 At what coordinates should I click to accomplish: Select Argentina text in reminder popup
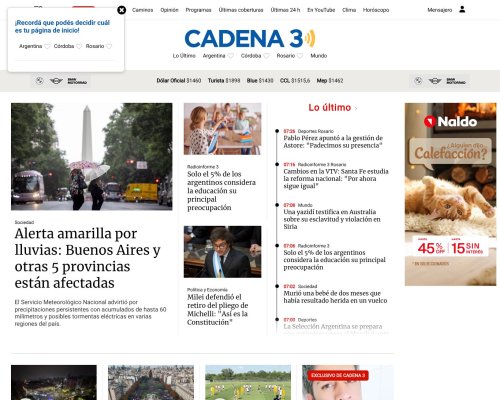point(30,46)
